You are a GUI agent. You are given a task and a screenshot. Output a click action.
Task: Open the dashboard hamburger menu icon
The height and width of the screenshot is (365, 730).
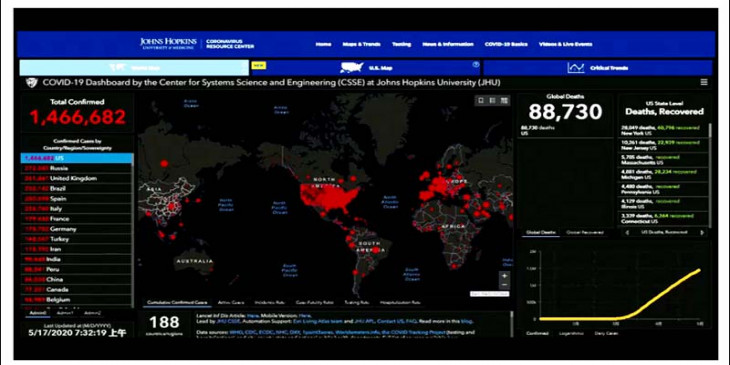[x=703, y=82]
